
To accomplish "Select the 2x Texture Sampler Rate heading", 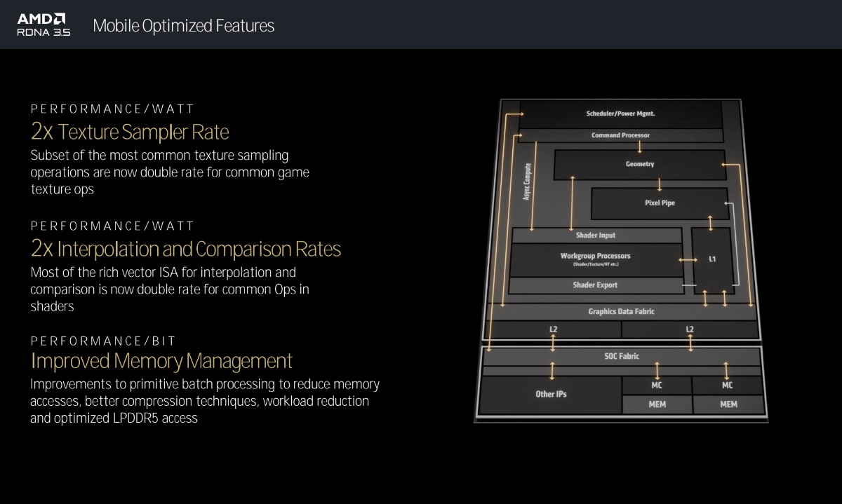I will point(130,132).
